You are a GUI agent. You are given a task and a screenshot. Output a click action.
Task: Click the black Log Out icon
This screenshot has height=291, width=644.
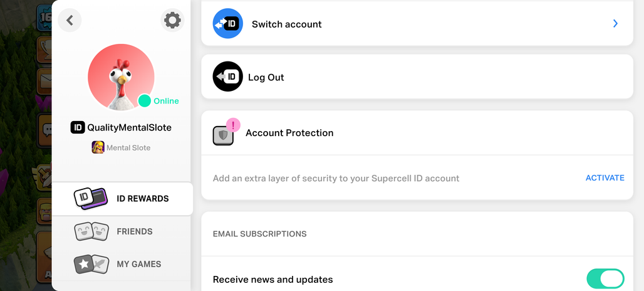point(228,77)
